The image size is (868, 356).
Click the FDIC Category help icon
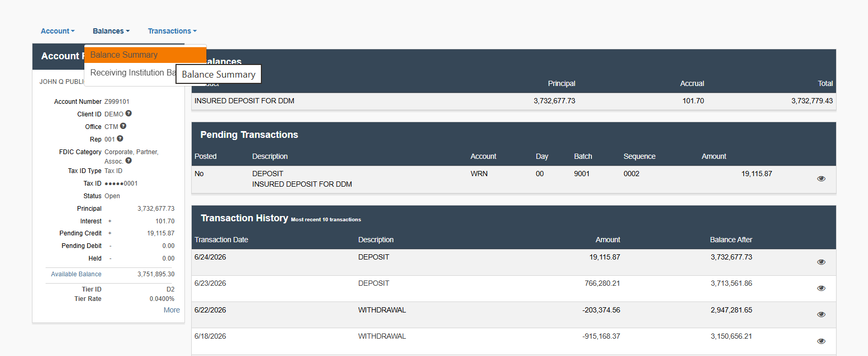pyautogui.click(x=128, y=160)
